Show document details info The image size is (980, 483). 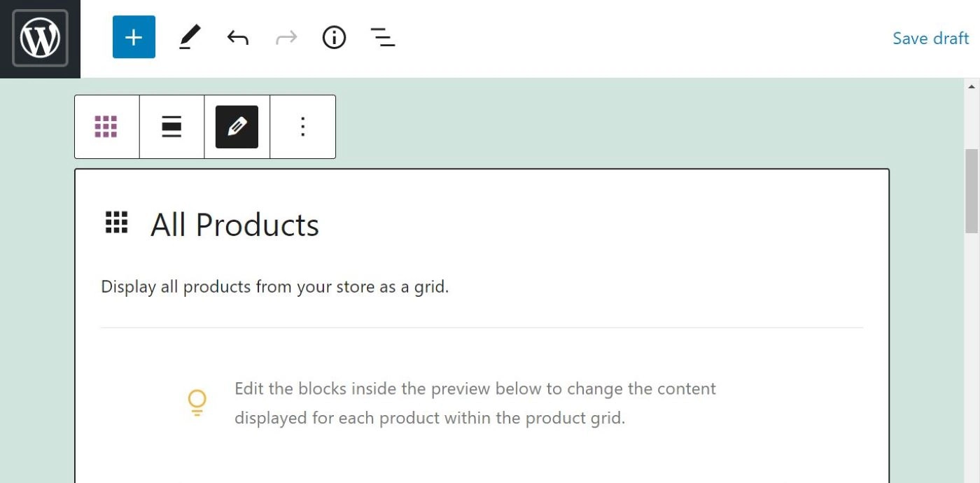tap(334, 37)
